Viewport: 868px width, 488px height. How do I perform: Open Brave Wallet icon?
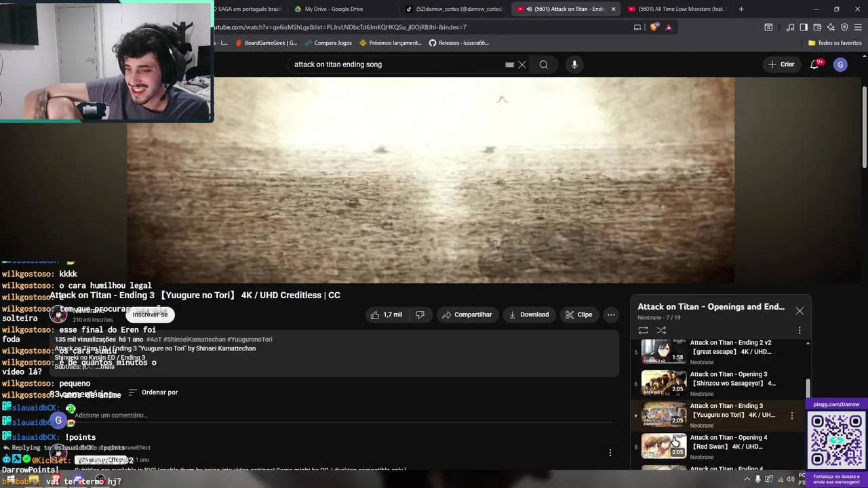817,27
